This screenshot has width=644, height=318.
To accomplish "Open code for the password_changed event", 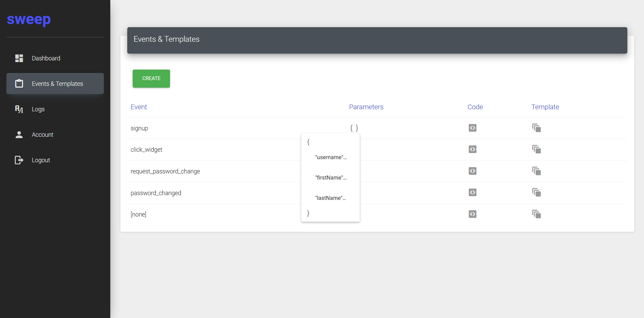I will [472, 192].
